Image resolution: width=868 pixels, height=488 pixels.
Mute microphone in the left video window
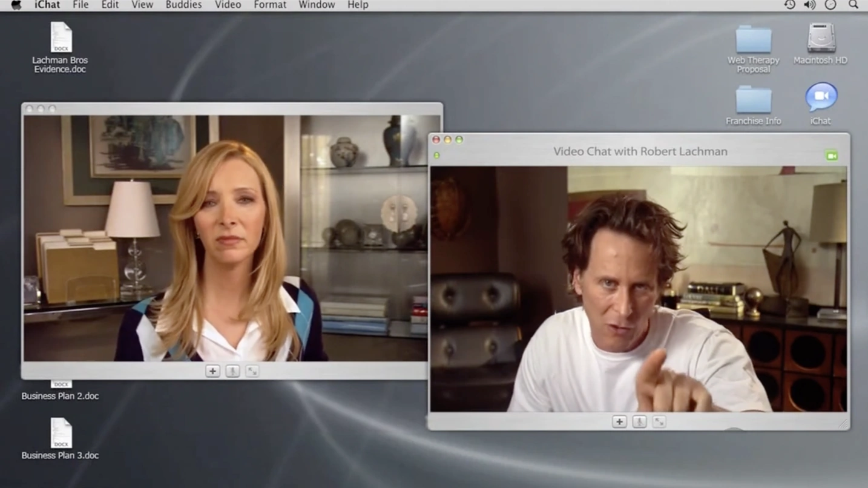click(232, 371)
